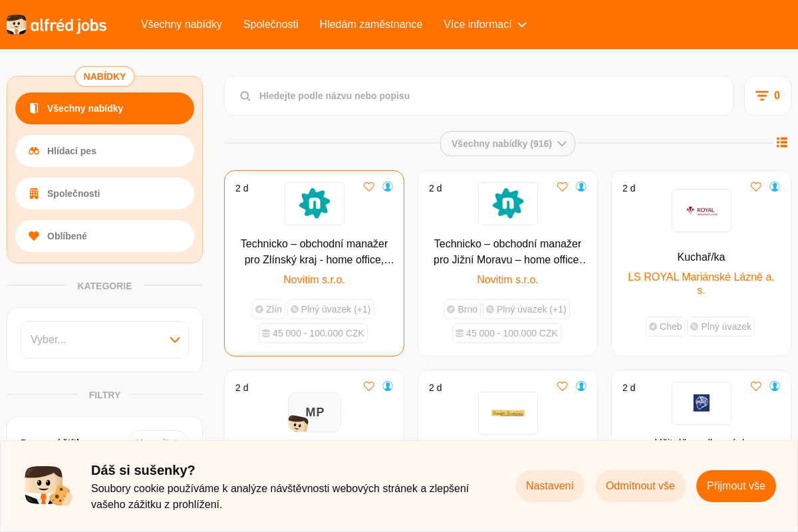Open Novitim logo on Jižní Morava card

[508, 203]
